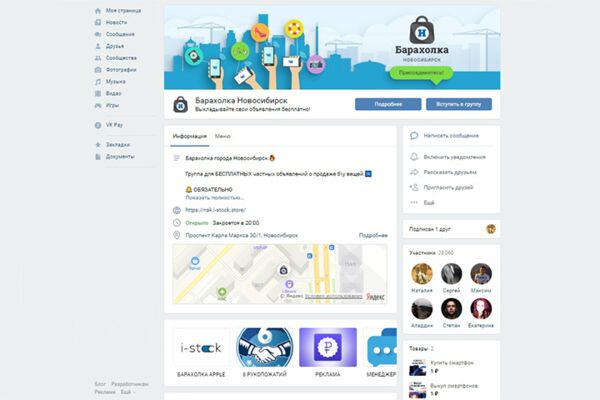The height and width of the screenshot is (400, 600).
Task: Click the share arrow icon for Рассказать друзьям
Action: (x=414, y=172)
